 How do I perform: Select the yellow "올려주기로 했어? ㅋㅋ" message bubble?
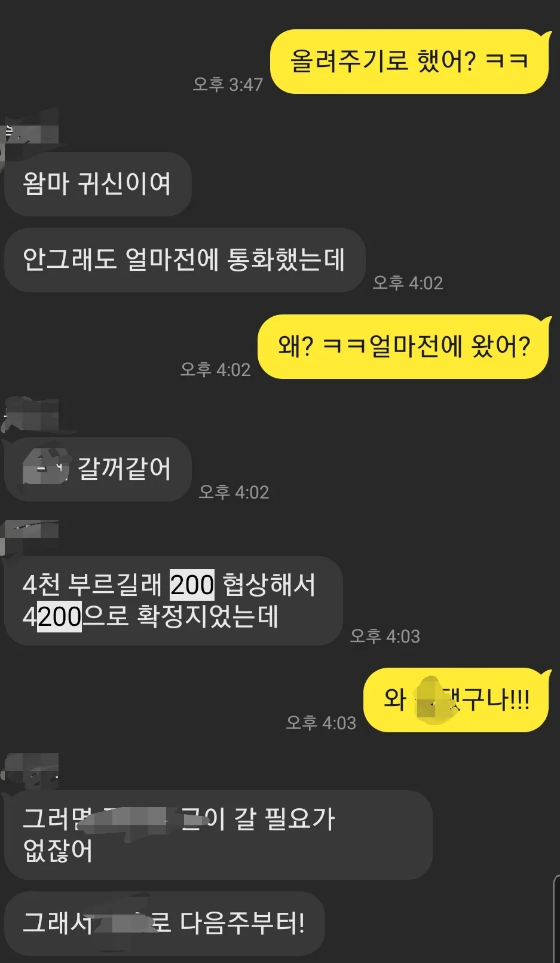pyautogui.click(x=409, y=62)
